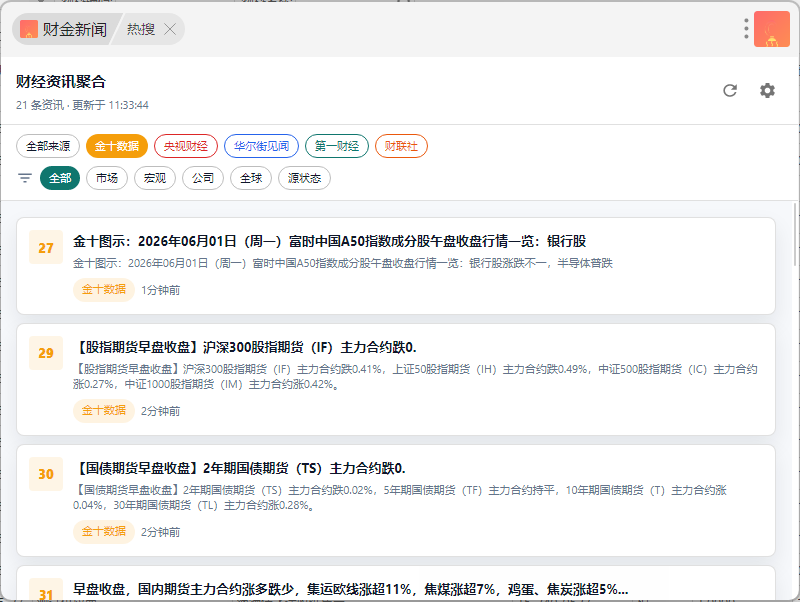This screenshot has height=602, width=800.
Task: Close the 热搜 tab with X
Action: point(170,29)
